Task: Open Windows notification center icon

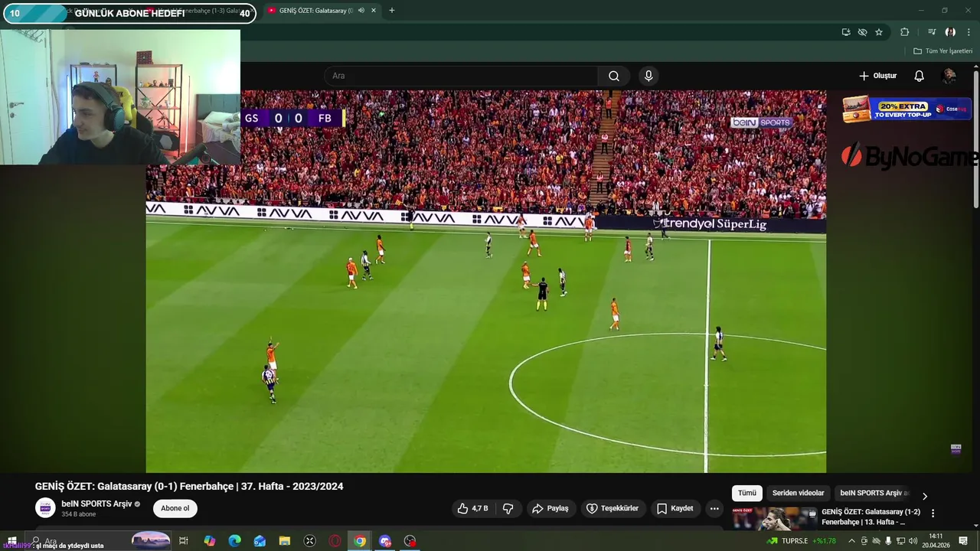Action: coord(963,541)
